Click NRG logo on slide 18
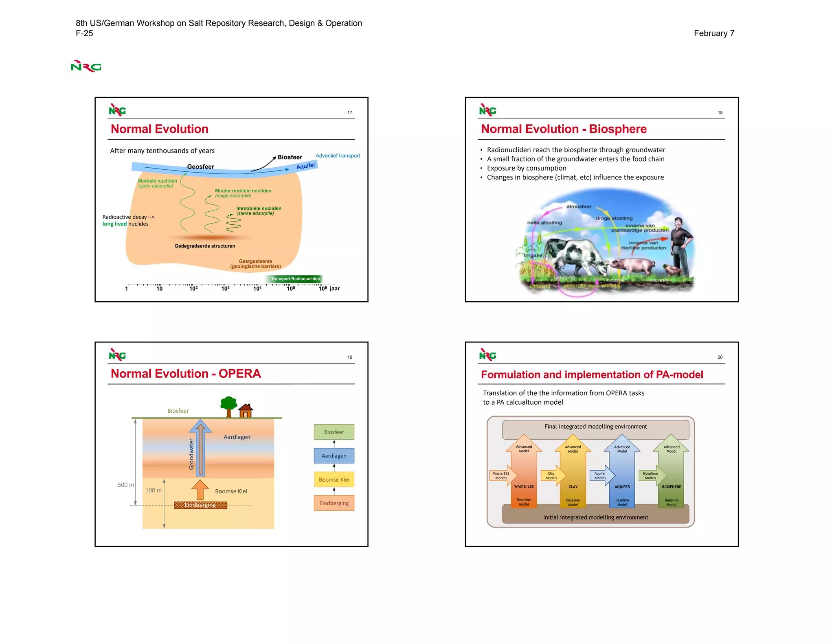834x644 pixels. 487,110
